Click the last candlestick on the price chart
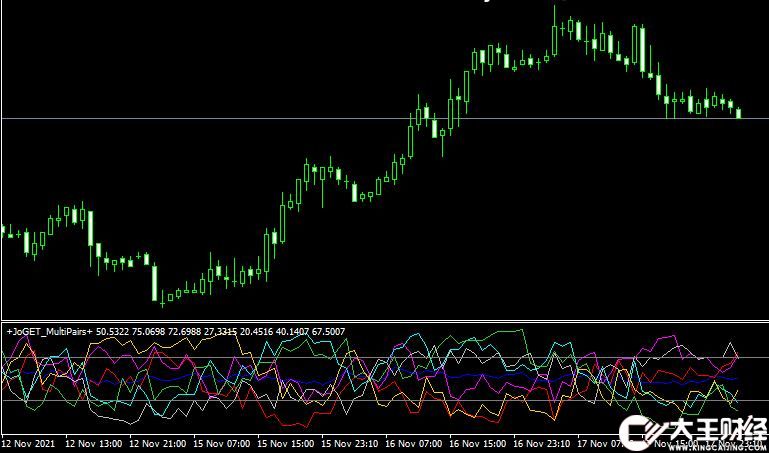The image size is (769, 453). (x=739, y=113)
